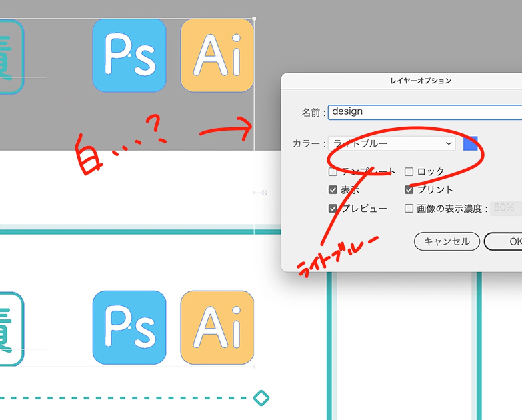Image resolution: width=522 pixels, height=420 pixels.
Task: Open the カラー dropdown showing ライトブルー
Action: 392,143
